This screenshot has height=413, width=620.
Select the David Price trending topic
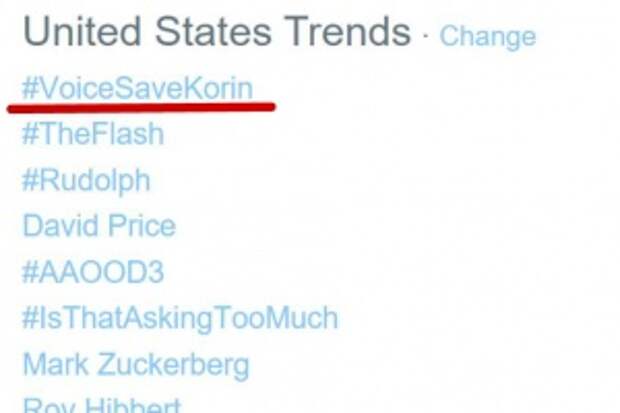99,226
